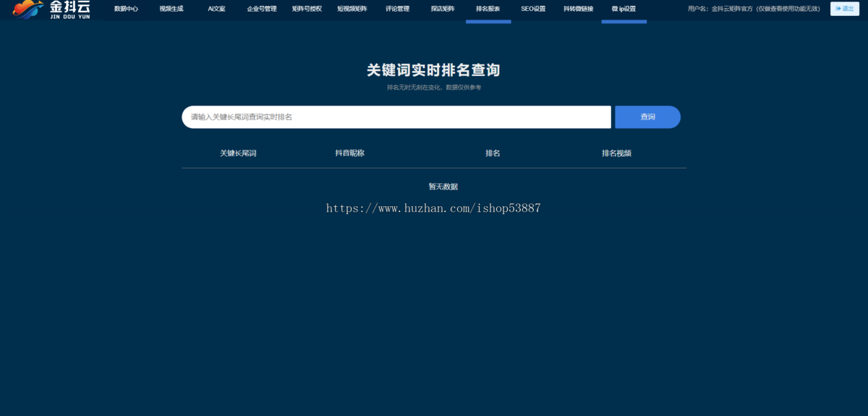Go to 探店矩阵 in the nav bar
The image size is (868, 416).
[443, 9]
